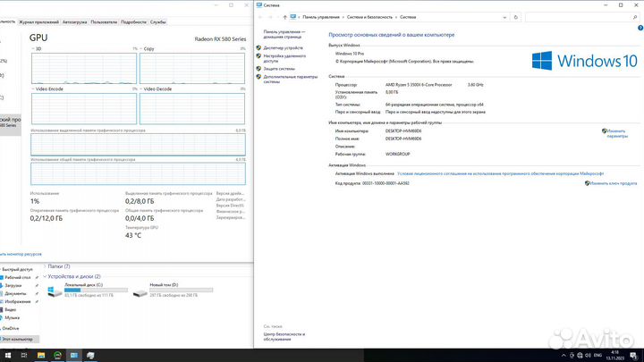Click 'Изменить ключ продукта' link
Screen dimensions: 644x362
[614, 183]
